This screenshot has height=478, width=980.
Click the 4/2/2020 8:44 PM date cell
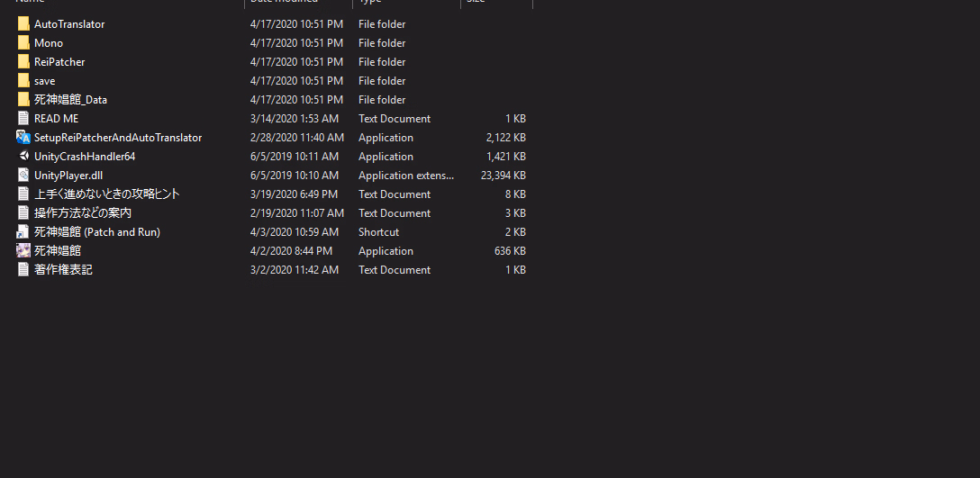tap(291, 250)
